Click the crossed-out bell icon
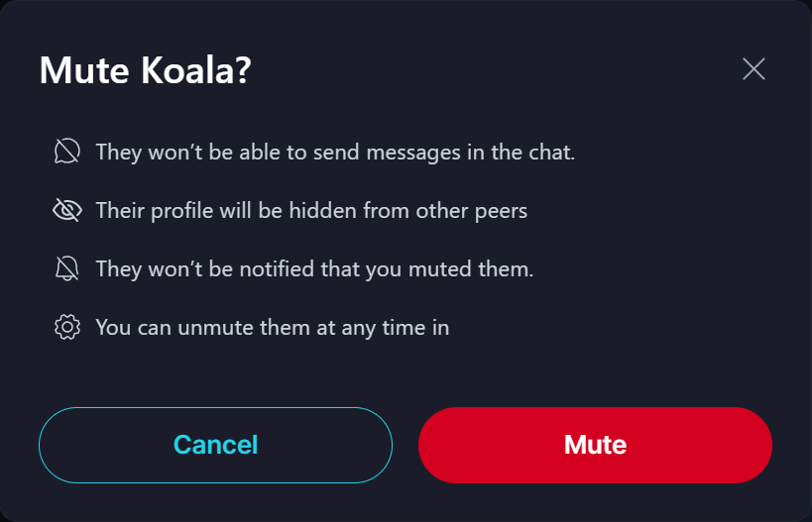Screen dimensions: 812x522 [66, 268]
